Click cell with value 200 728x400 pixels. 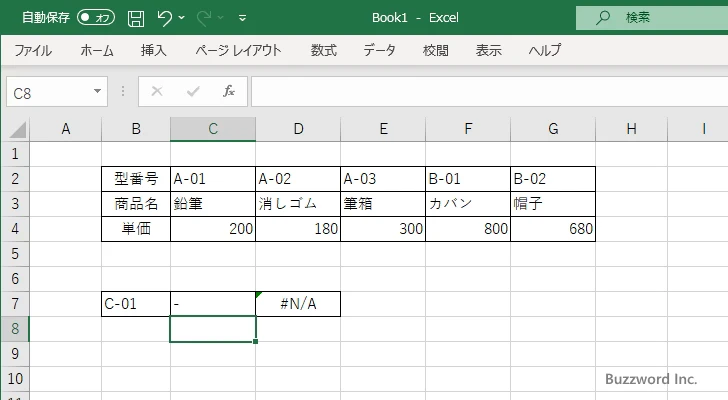(213, 229)
